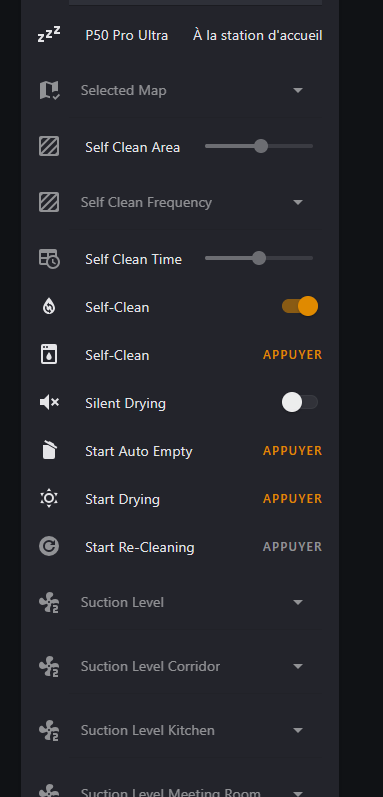Click the Selected Map icon
Screen dimensions: 383x797
tap(49, 90)
